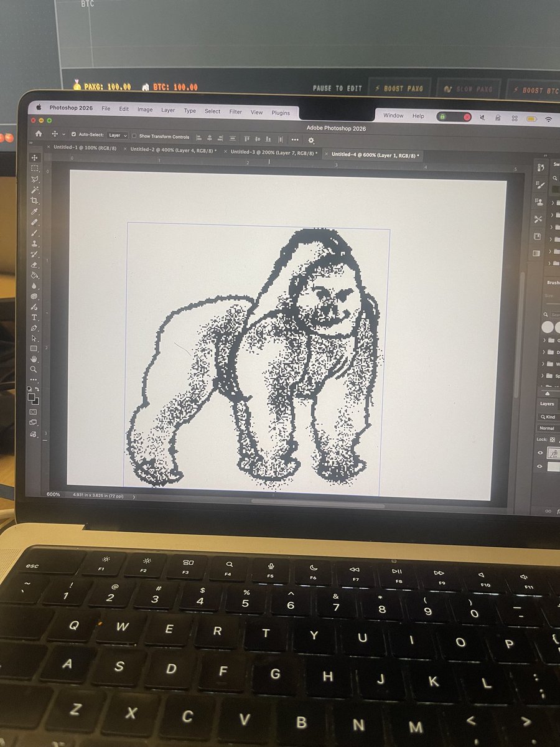Image resolution: width=560 pixels, height=747 pixels.
Task: Select the Blur tool
Action: tap(34, 286)
